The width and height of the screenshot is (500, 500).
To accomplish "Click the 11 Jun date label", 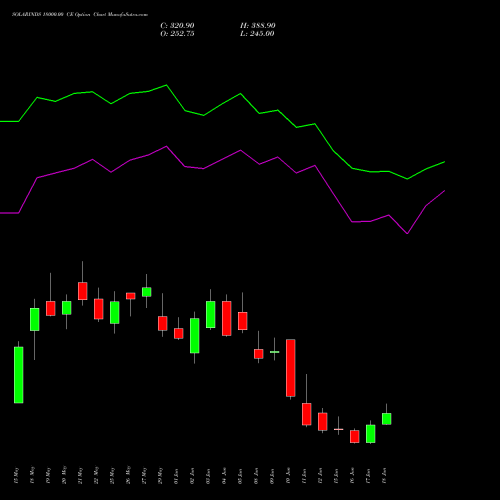I will [x=305, y=476].
